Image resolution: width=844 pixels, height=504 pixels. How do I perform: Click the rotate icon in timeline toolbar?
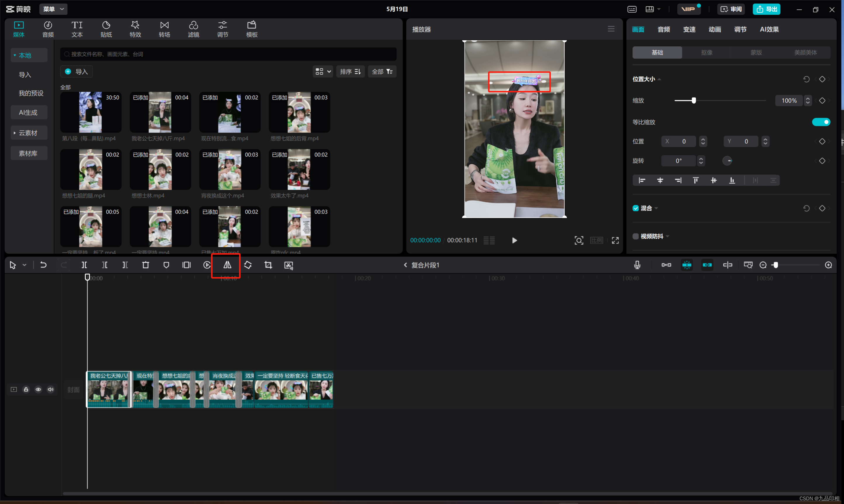(248, 265)
